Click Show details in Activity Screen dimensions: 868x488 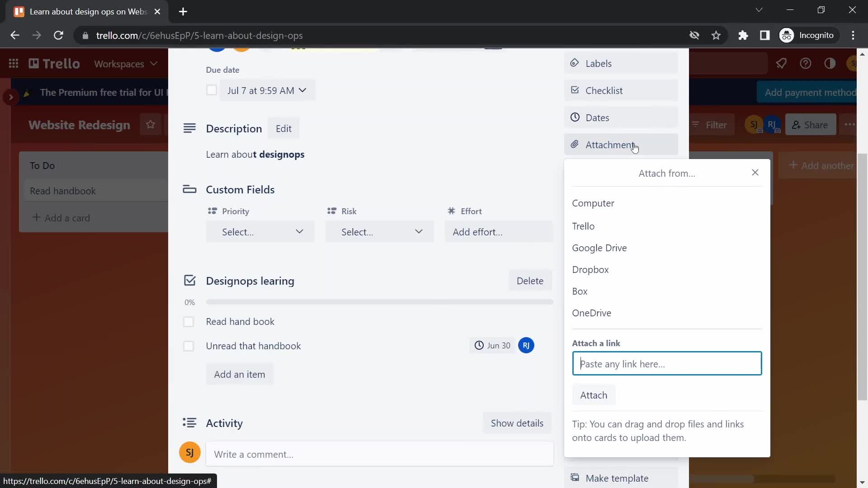517,423
